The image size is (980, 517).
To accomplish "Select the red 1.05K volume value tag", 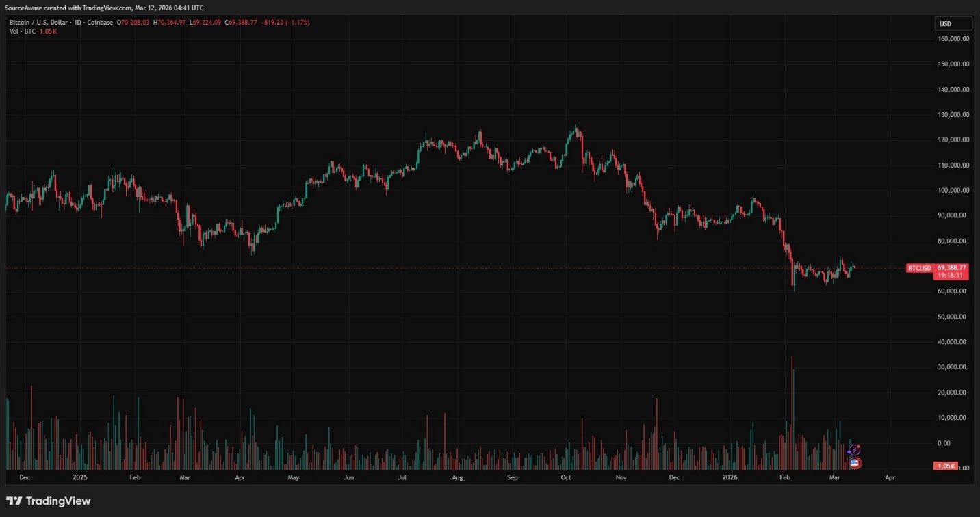I will 945,465.
